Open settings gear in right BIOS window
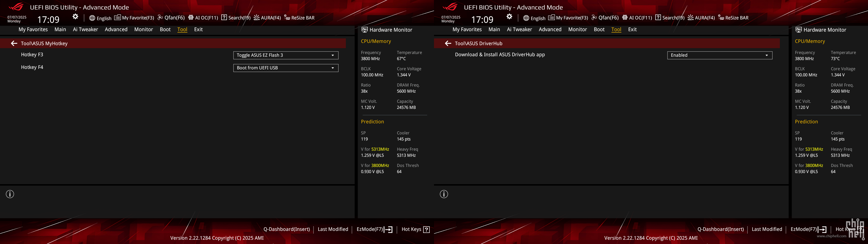Image resolution: width=868 pixels, height=244 pixels. click(509, 16)
